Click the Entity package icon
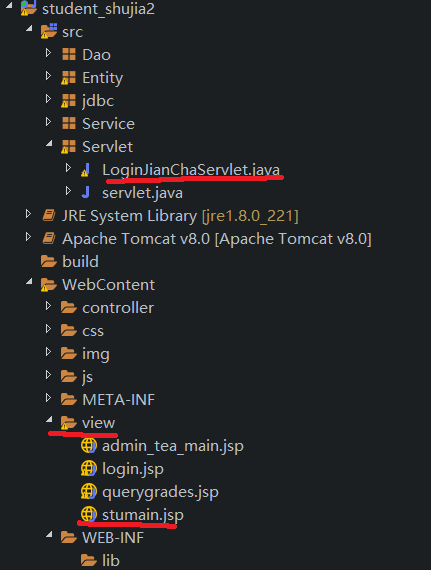Screen dimensions: 431x570 tap(68, 77)
